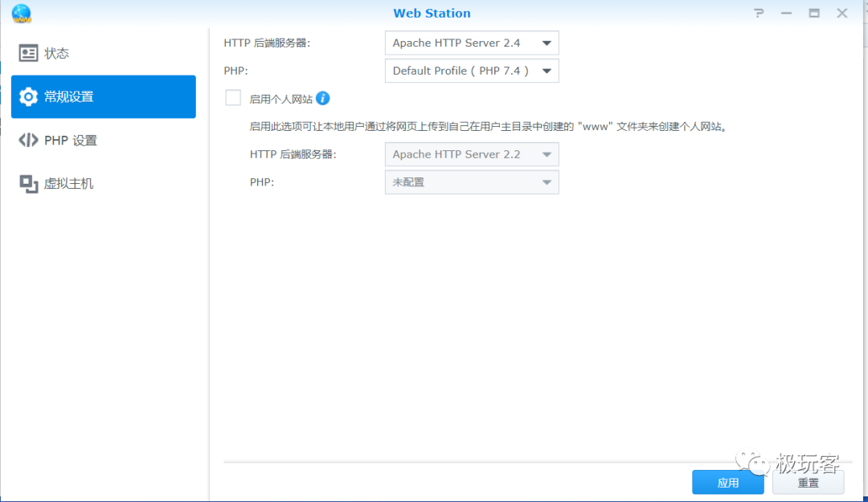Open the Apache HTTP Server 2.4 dropdown
This screenshot has width=868, height=502.
472,43
